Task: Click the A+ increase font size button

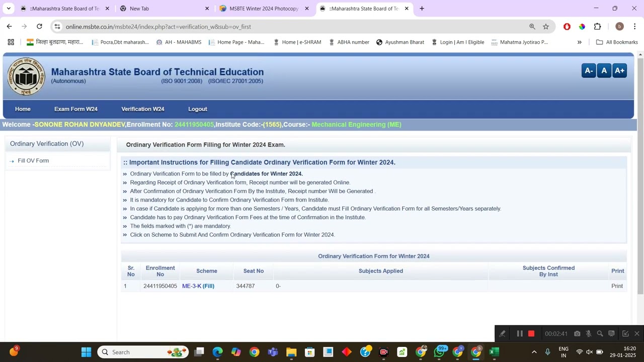Action: coord(619,71)
